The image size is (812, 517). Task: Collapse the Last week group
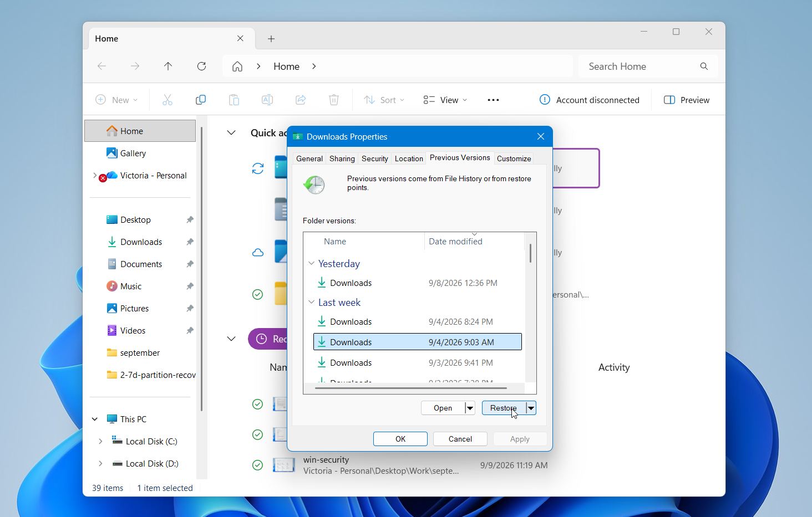[x=311, y=302]
